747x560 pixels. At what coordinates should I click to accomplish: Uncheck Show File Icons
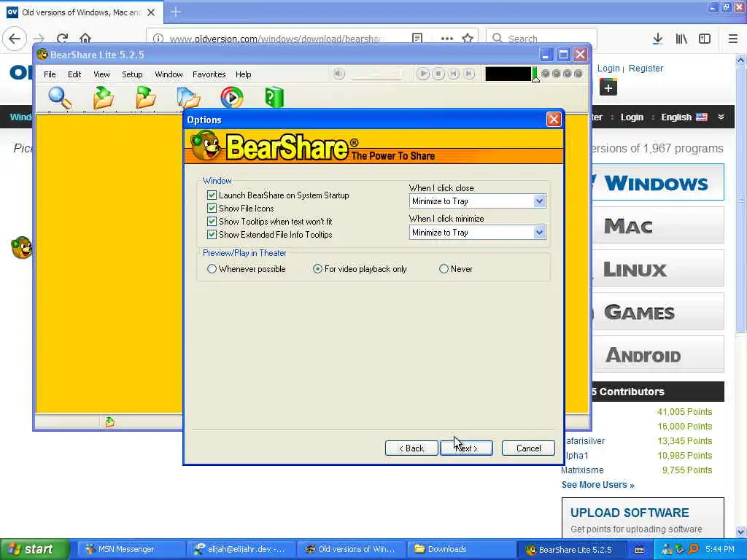click(212, 209)
